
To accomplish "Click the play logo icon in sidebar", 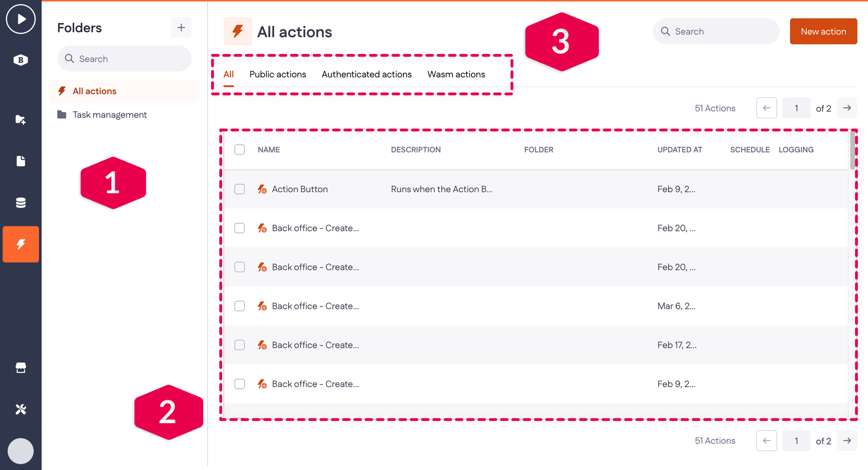I will pos(20,19).
